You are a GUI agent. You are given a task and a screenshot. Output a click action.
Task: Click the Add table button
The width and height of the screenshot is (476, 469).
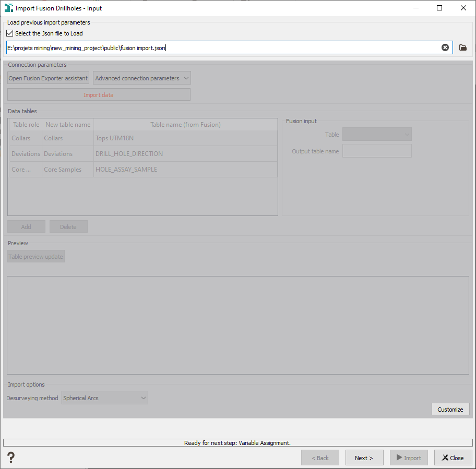[x=26, y=226]
